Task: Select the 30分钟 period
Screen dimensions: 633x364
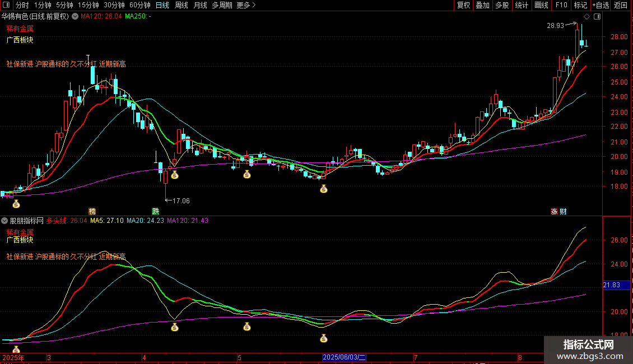Action: tap(114, 5)
